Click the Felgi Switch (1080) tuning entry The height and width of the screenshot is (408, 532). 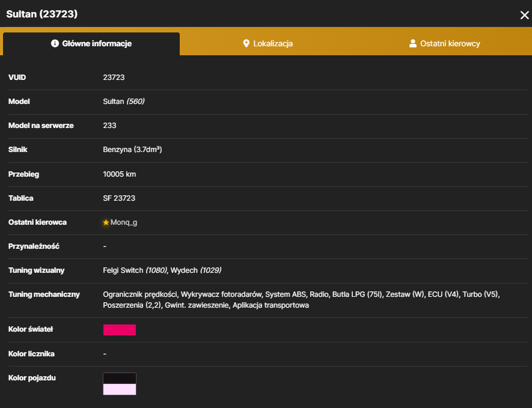(x=135, y=270)
